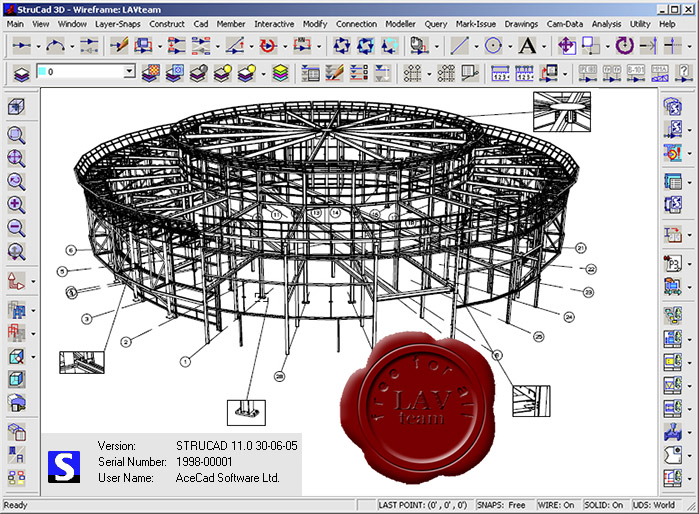699x514 pixels.
Task: Open the Cam-Data menu
Action: (x=565, y=24)
